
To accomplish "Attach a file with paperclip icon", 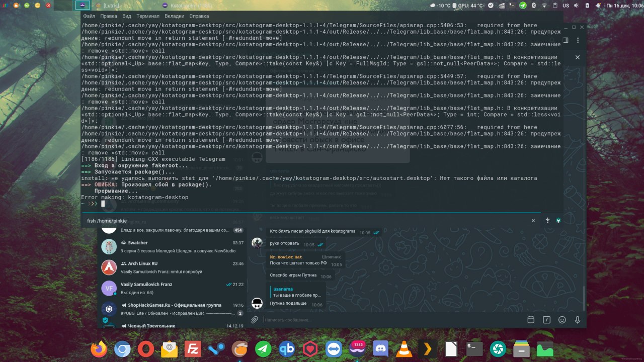I will tap(255, 320).
